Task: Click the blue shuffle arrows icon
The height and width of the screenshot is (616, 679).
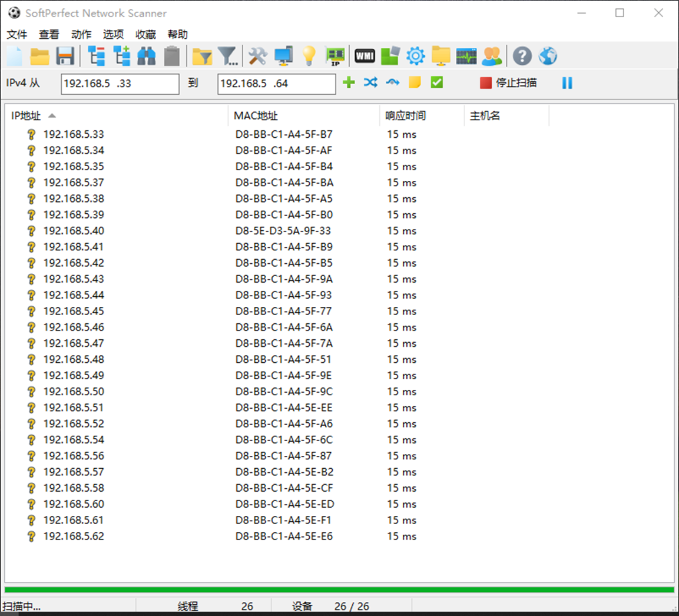Action: click(370, 82)
